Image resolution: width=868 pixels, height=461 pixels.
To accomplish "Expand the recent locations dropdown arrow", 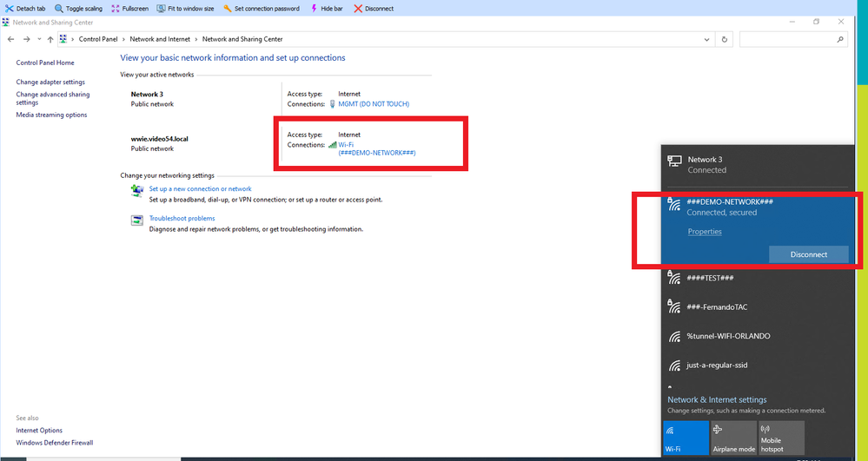I will 39,39.
